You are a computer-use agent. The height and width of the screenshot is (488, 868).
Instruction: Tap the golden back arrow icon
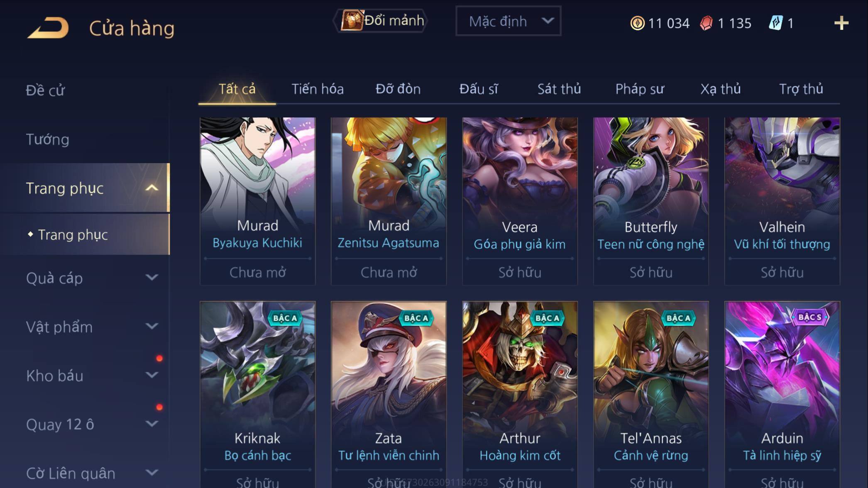point(48,28)
